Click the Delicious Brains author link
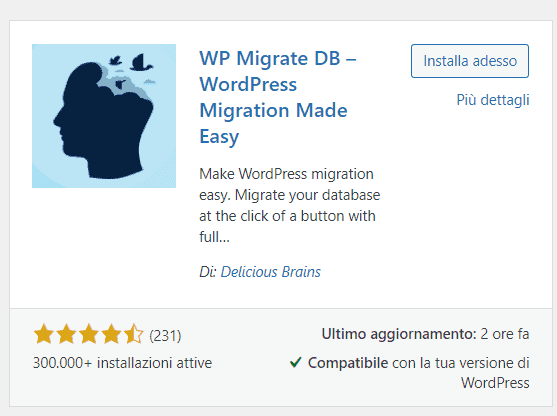This screenshot has width=557, height=416. click(270, 272)
